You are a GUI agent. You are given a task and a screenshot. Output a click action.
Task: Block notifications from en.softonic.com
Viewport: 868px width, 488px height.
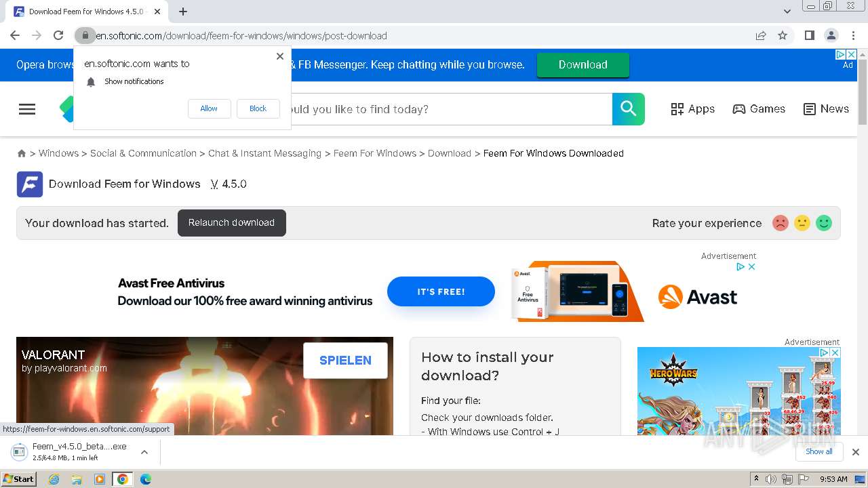258,108
